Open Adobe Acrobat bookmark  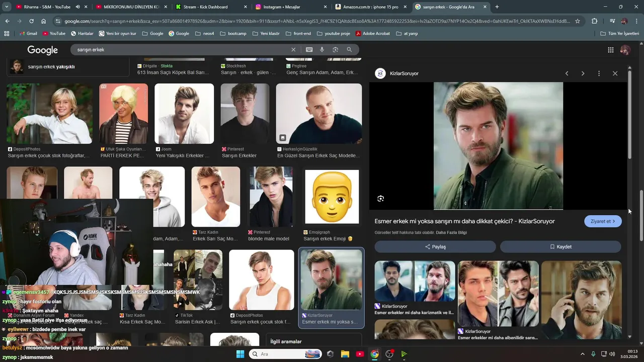[373, 34]
